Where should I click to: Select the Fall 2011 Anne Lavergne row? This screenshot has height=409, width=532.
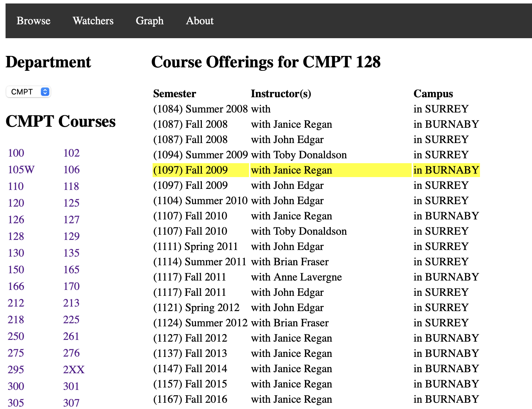(316, 277)
